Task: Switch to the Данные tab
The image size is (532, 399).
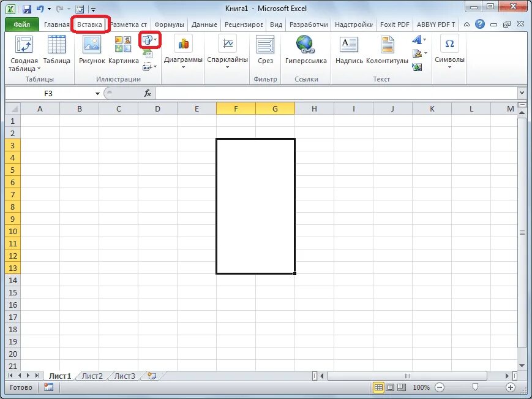Action: (x=204, y=25)
